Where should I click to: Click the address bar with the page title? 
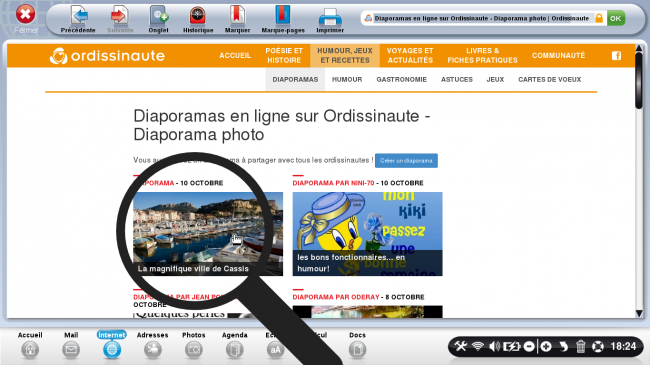(481, 18)
